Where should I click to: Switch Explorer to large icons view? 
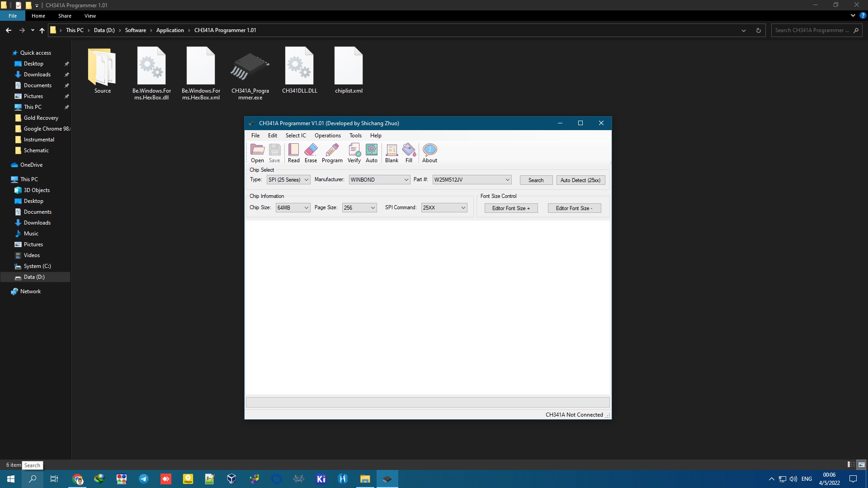tap(861, 465)
